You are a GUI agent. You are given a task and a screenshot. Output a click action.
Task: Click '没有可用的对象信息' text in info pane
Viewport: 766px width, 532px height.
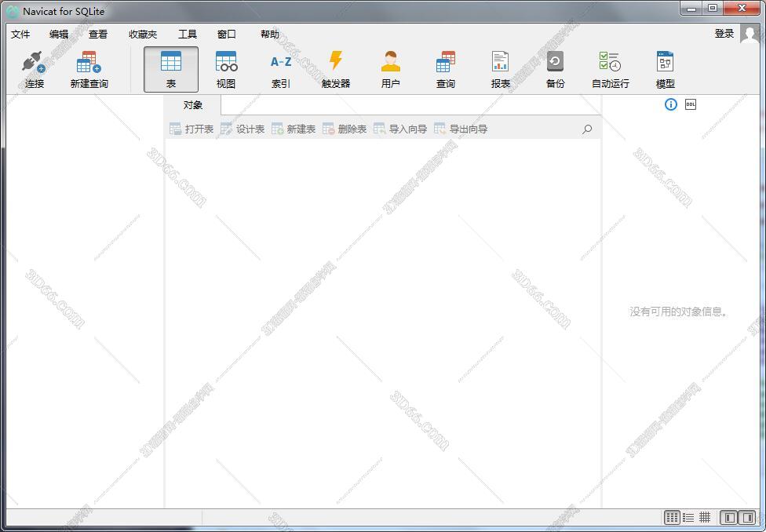tap(677, 312)
